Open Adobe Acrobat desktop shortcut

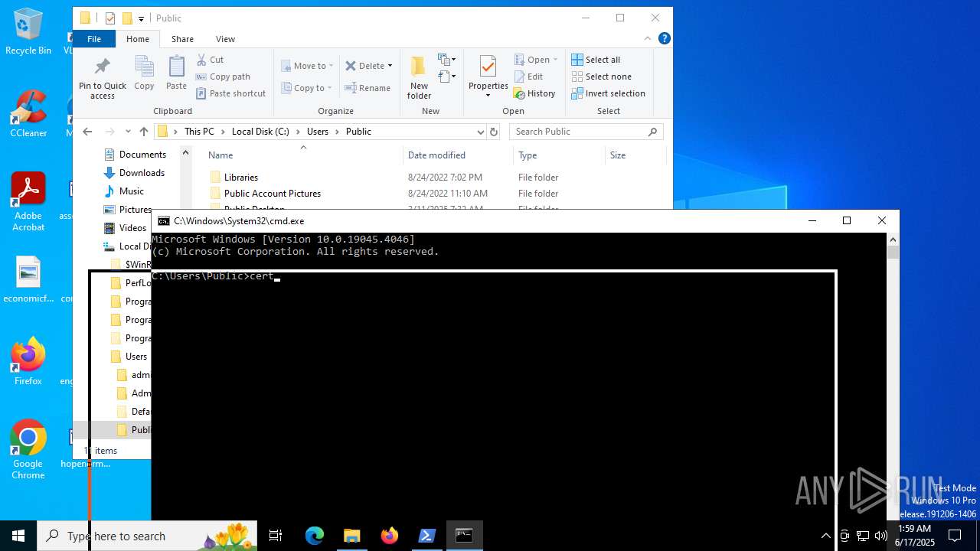click(x=28, y=202)
